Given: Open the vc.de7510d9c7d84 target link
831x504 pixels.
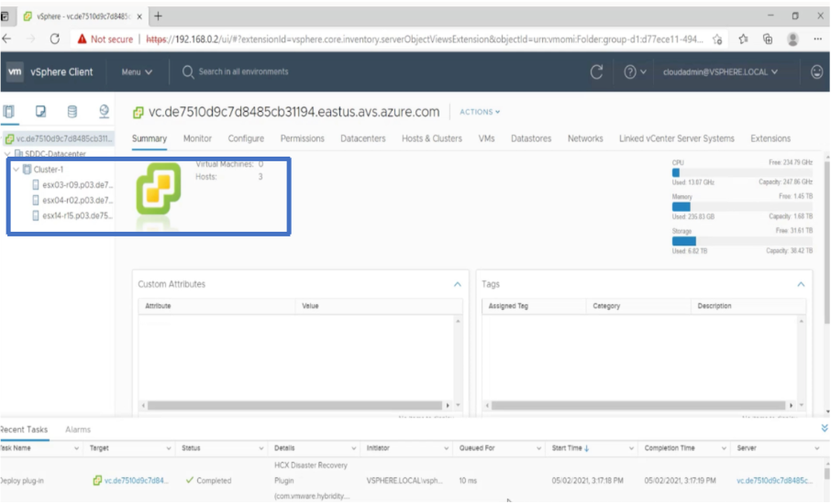Looking at the screenshot, I should (136, 480).
